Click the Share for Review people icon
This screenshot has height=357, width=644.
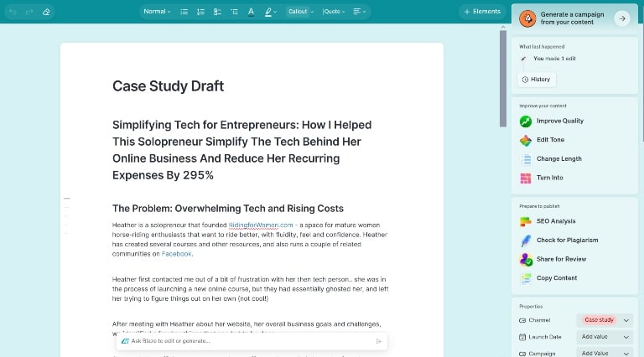pos(526,259)
